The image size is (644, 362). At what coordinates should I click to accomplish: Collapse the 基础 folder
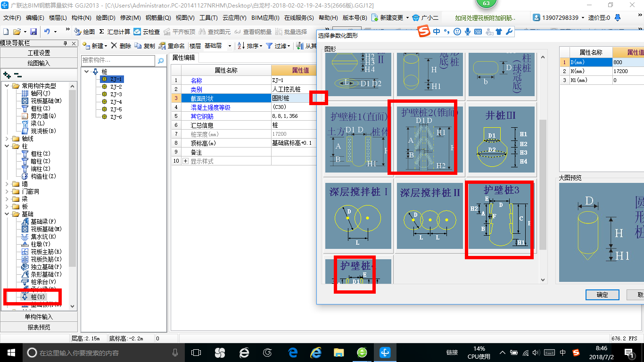(7, 214)
